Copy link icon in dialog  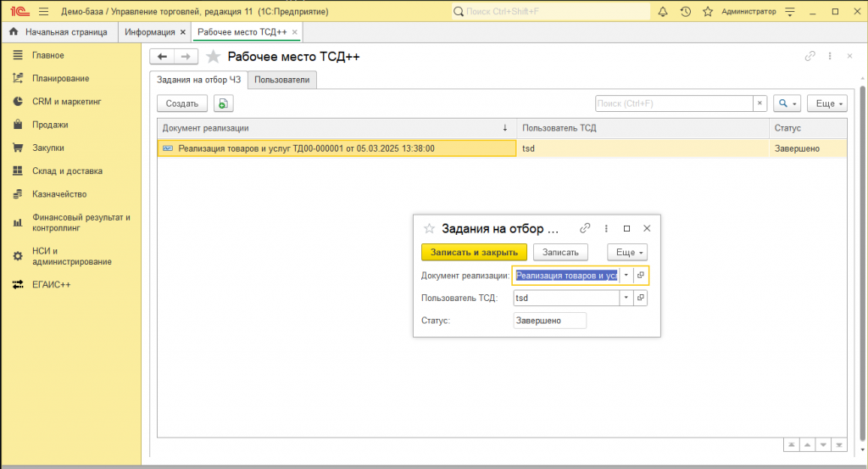[585, 228]
